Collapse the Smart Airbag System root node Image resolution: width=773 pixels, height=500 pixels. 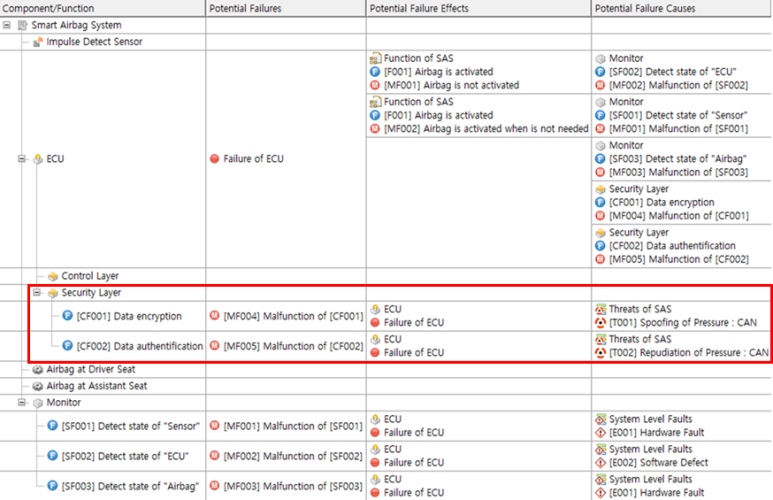pyautogui.click(x=8, y=23)
